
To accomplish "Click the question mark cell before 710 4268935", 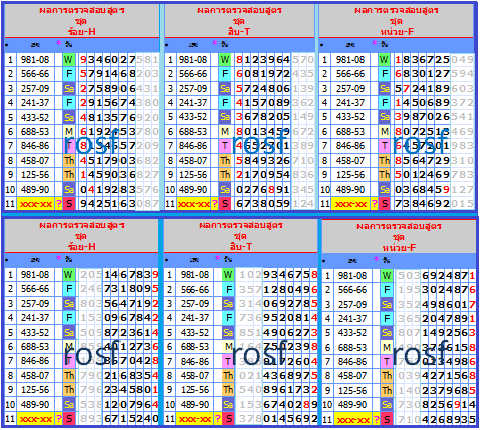I will 377,419.
